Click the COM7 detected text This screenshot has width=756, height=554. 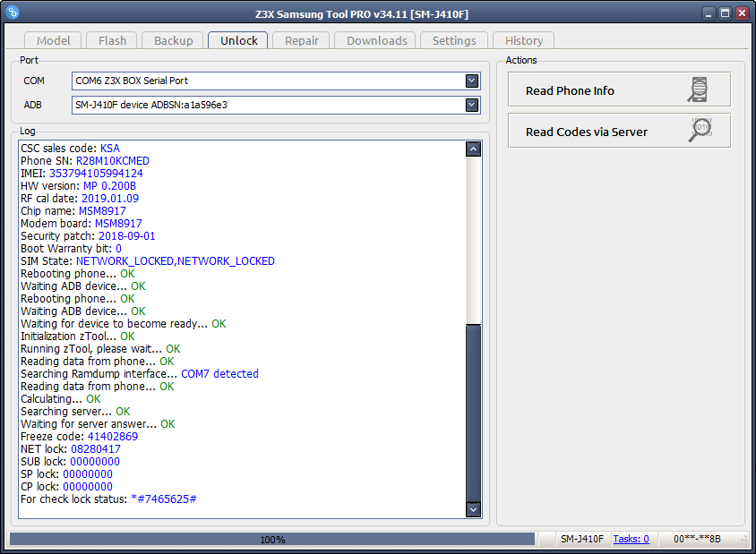[219, 374]
